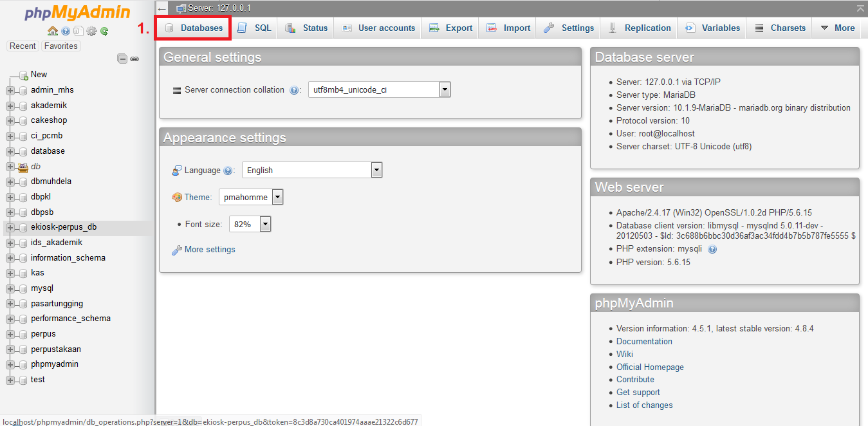Screen dimensions: 868x426
Task: Select the dbpsb database name
Action: 42,212
